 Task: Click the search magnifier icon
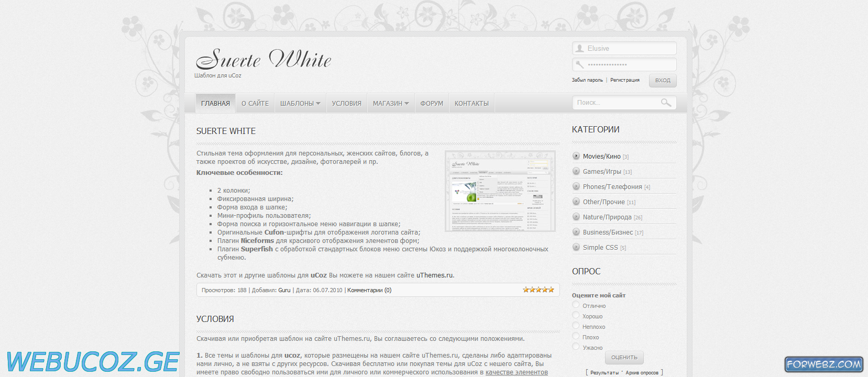pyautogui.click(x=666, y=103)
